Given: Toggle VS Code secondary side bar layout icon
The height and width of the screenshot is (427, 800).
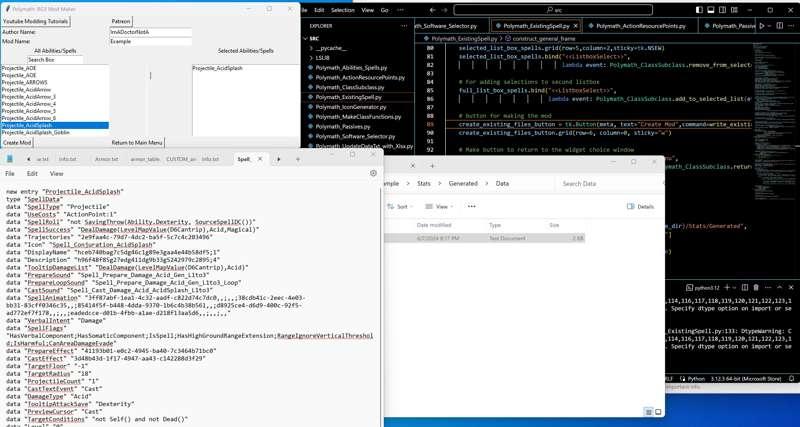Looking at the screenshot, I should click(721, 10).
